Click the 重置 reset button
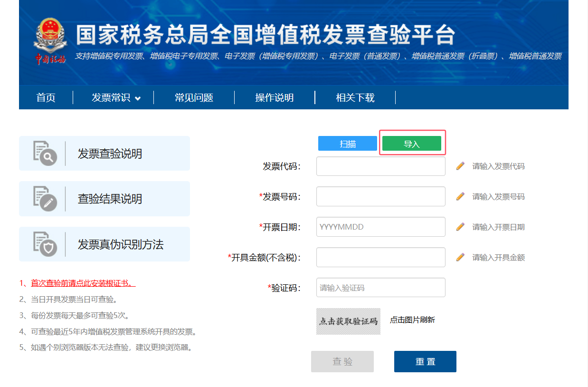The height and width of the screenshot is (387, 588). click(x=425, y=361)
